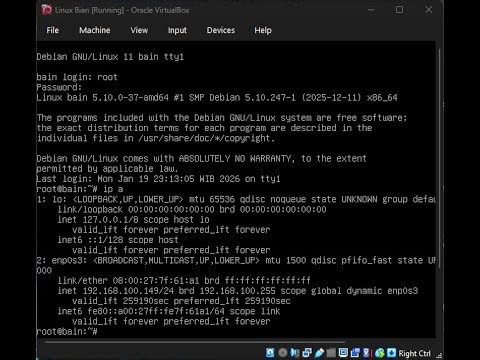Open the Help menu
The width and height of the screenshot is (480, 360).
pos(263,30)
